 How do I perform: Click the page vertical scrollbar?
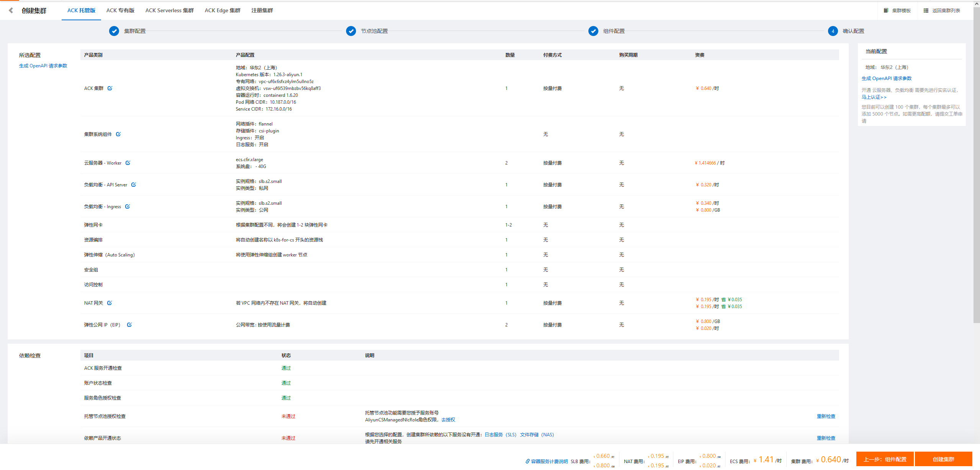click(x=977, y=165)
